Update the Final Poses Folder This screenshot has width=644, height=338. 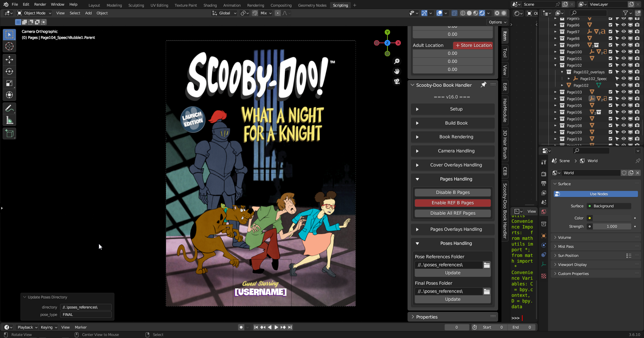click(x=452, y=299)
